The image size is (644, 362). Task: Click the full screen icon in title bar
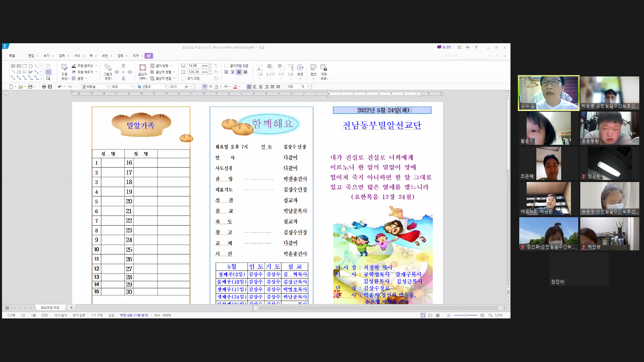point(459,47)
